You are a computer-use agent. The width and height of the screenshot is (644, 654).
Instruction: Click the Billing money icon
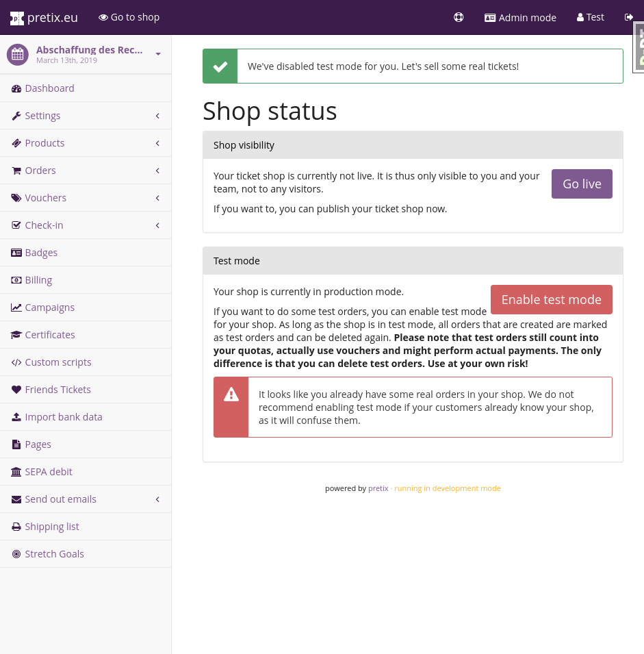(x=16, y=280)
